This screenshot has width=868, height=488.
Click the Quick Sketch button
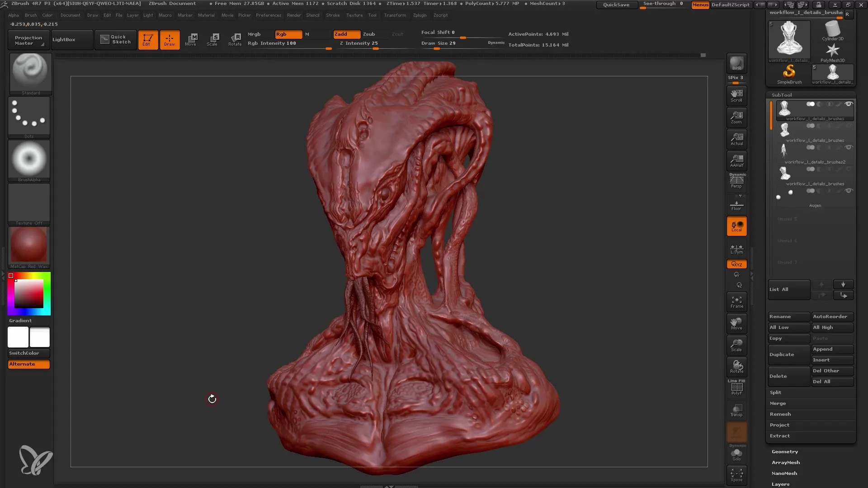coord(116,40)
